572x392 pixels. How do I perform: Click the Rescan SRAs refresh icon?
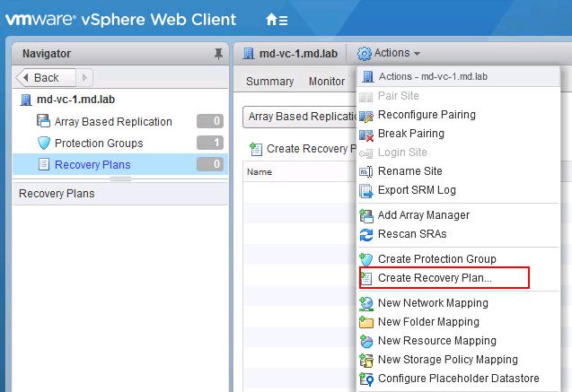(x=366, y=235)
